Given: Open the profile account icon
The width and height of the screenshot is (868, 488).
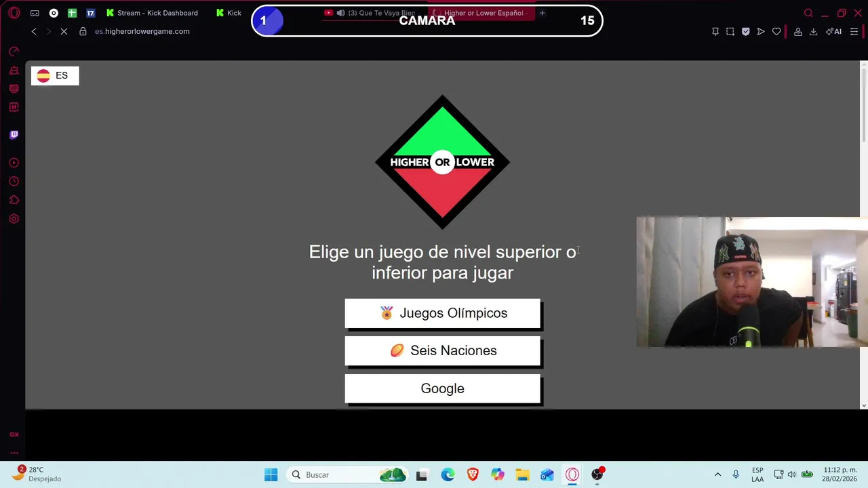Looking at the screenshot, I should click(x=798, y=31).
